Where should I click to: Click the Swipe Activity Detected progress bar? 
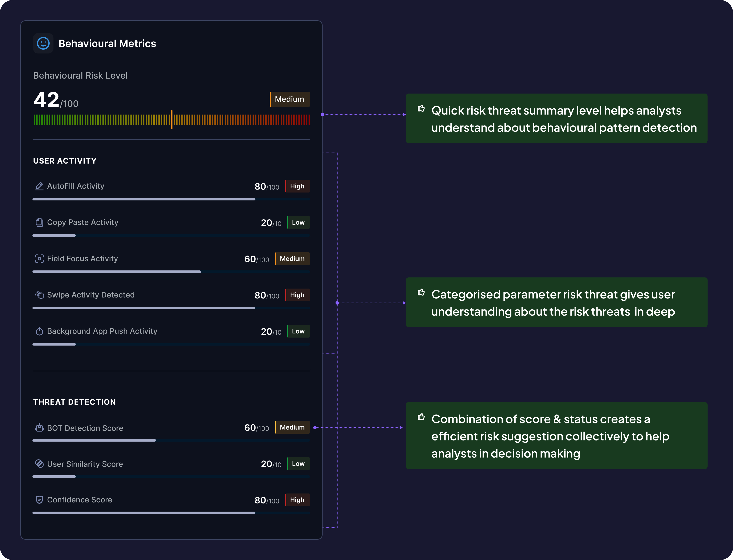pyautogui.click(x=171, y=308)
